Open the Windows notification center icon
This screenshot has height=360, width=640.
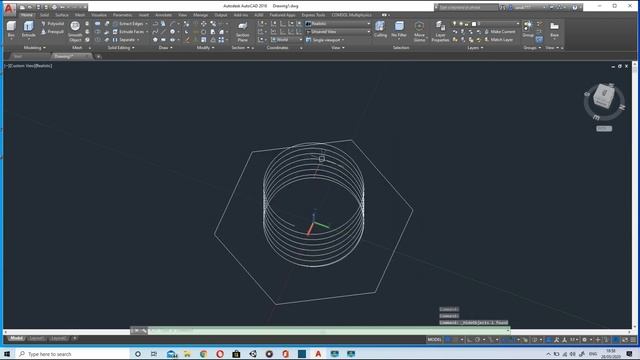[x=629, y=354]
